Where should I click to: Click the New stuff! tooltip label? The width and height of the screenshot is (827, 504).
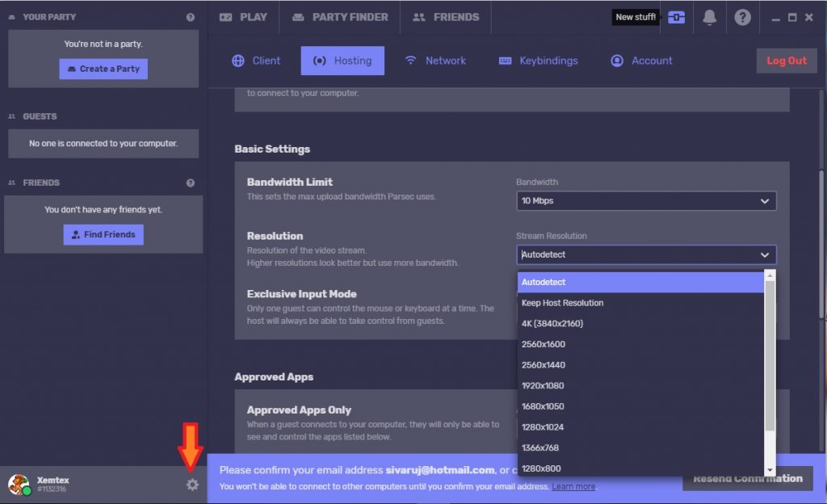click(636, 18)
